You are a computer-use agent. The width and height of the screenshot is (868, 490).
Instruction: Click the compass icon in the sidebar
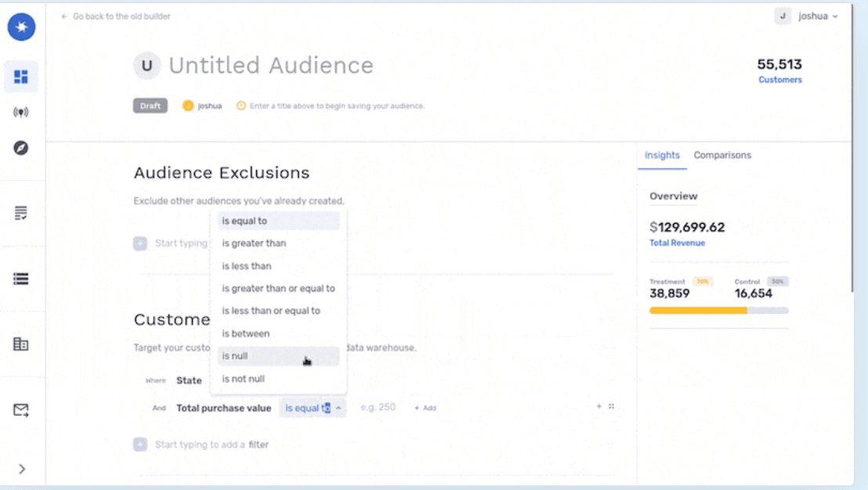coord(21,147)
